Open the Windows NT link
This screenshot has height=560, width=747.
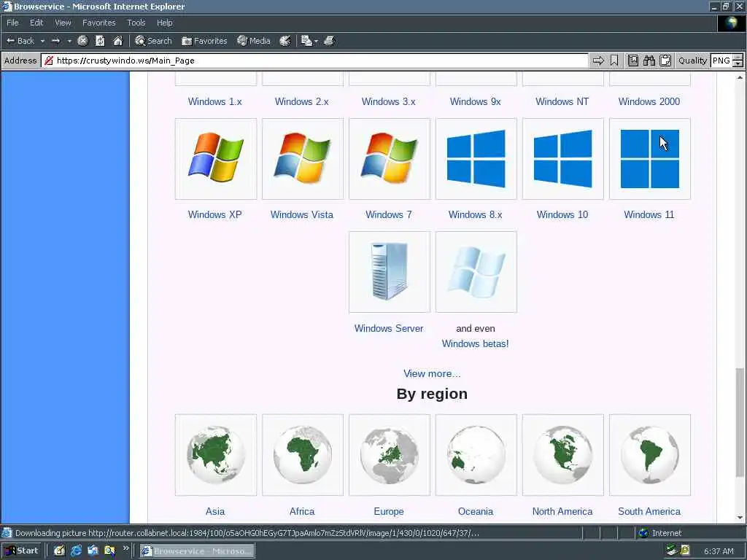[562, 101]
